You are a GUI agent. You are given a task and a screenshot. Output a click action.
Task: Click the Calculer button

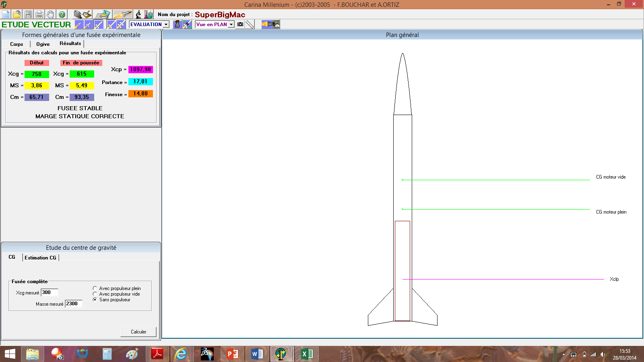[138, 332]
